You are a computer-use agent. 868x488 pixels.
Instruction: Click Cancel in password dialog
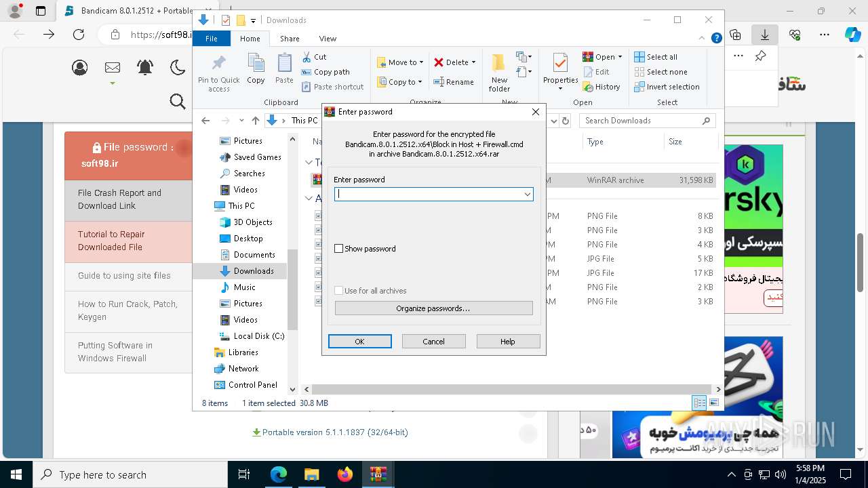434,342
